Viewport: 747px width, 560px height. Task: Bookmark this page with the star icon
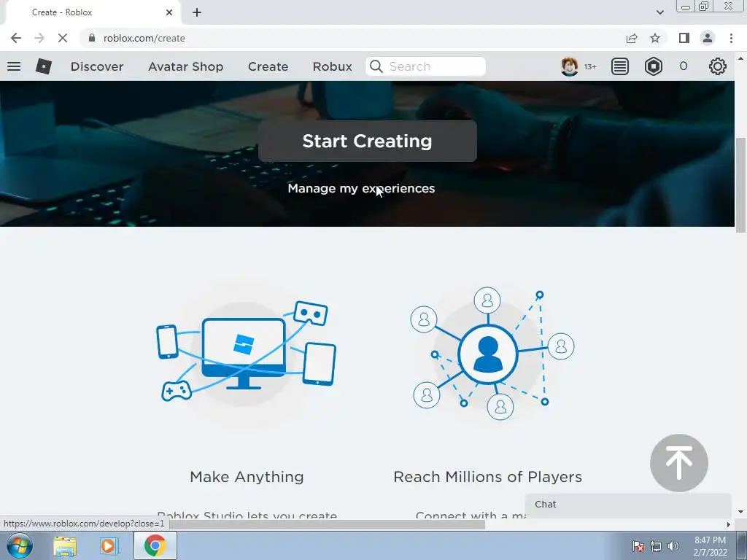pos(655,38)
